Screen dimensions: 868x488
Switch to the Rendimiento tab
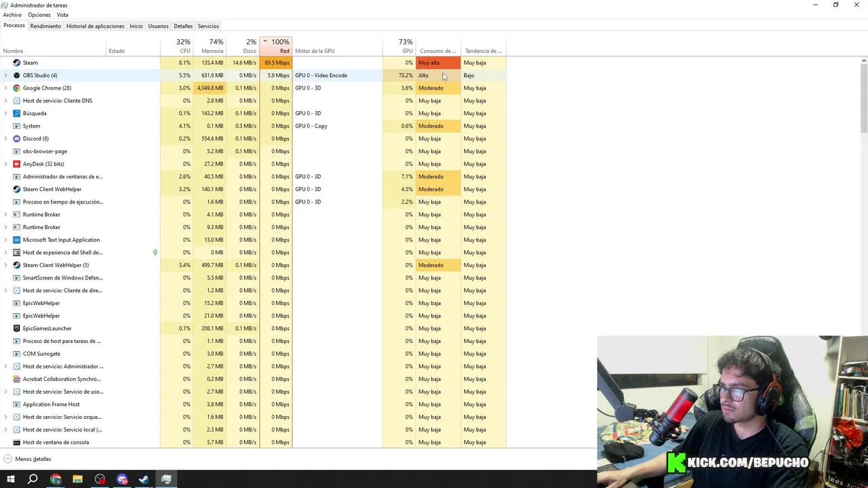pyautogui.click(x=45, y=26)
